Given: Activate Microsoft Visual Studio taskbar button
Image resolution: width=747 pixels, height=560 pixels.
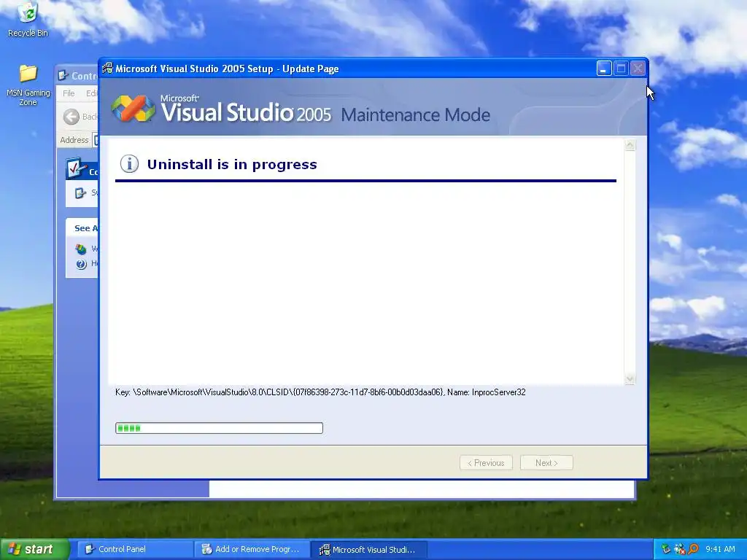Looking at the screenshot, I should (x=368, y=549).
